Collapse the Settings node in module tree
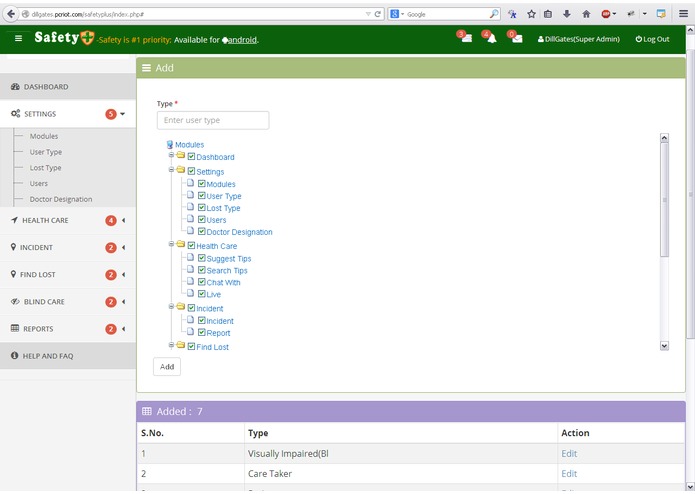 tap(171, 170)
